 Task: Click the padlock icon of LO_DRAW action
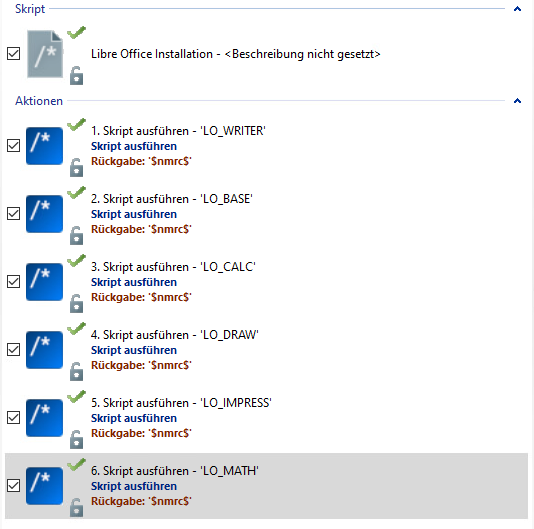coord(76,371)
